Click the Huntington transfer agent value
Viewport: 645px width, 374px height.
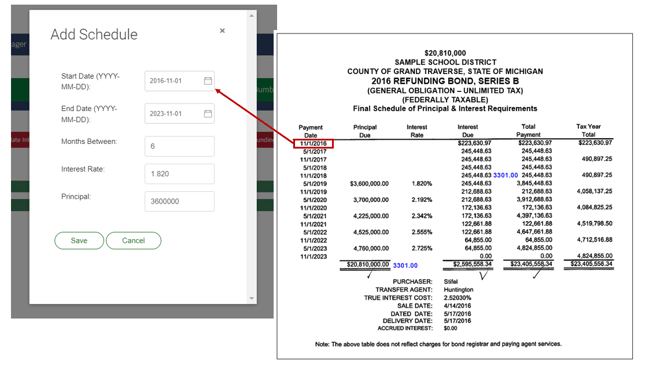tap(458, 290)
